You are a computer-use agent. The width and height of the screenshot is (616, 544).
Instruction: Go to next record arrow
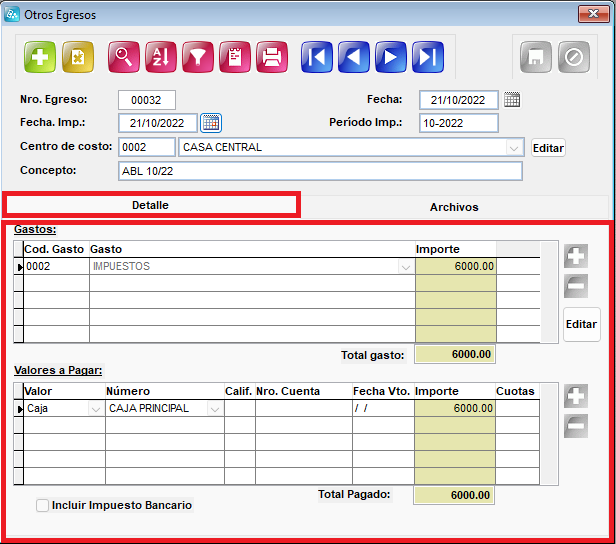coord(390,57)
